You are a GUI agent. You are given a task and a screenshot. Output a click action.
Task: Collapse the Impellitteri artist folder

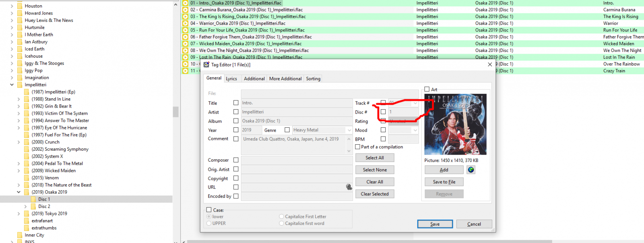point(12,85)
